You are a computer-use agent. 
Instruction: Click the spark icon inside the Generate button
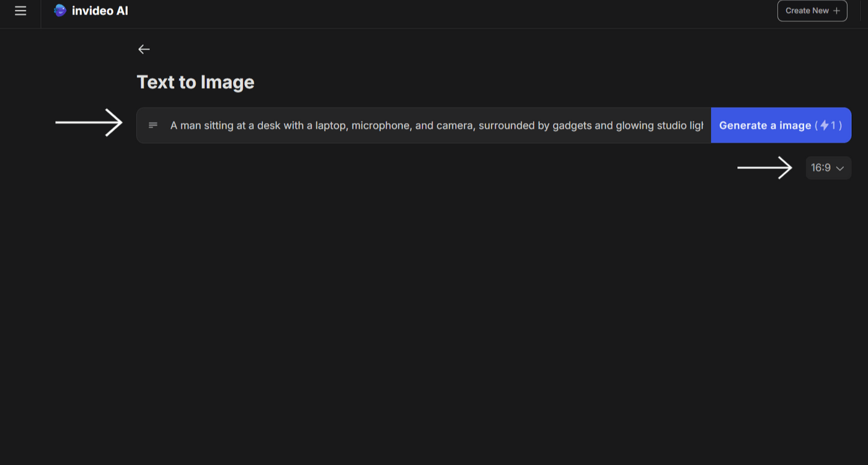tap(825, 125)
